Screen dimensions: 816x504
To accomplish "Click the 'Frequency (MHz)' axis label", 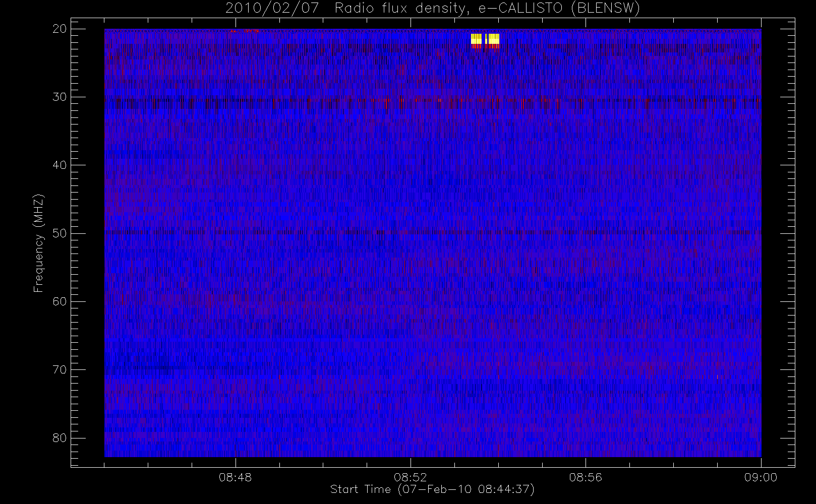I will 38,243.
